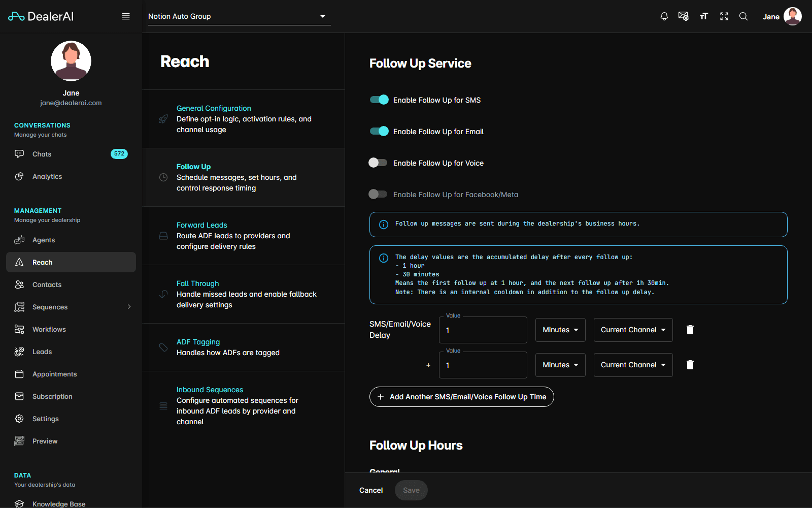Screen dimensions: 812x508
Task: Collapse the sidebar hamburger menu
Action: [126, 16]
